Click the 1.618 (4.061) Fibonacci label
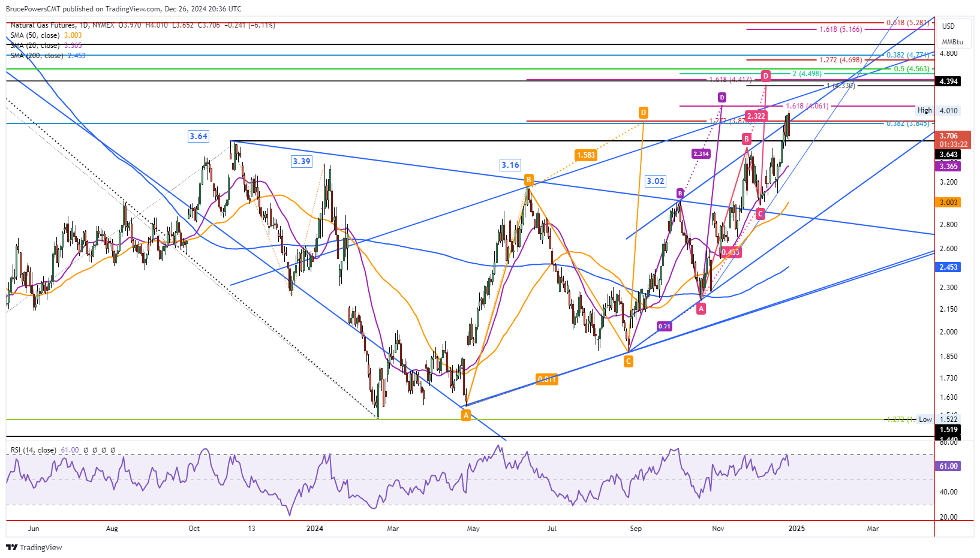This screenshot has height=558, width=980. coord(807,106)
